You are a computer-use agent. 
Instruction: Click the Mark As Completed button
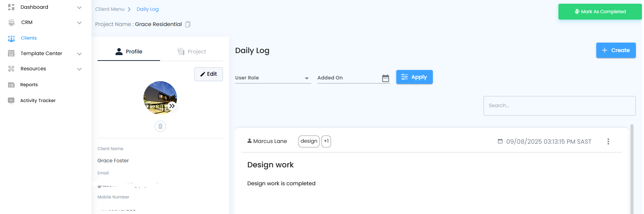tap(600, 12)
